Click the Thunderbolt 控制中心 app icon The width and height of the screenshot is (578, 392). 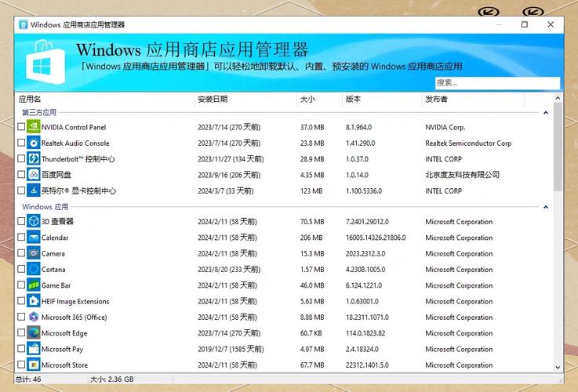33,159
